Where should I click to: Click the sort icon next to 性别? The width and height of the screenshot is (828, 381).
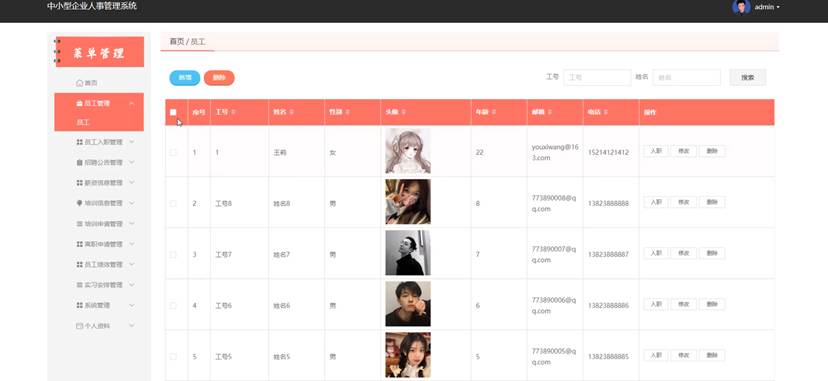tap(347, 112)
